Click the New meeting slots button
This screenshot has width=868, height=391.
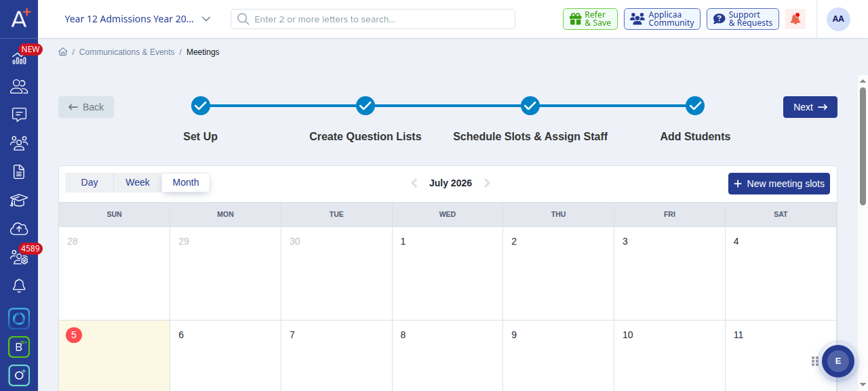tap(779, 184)
